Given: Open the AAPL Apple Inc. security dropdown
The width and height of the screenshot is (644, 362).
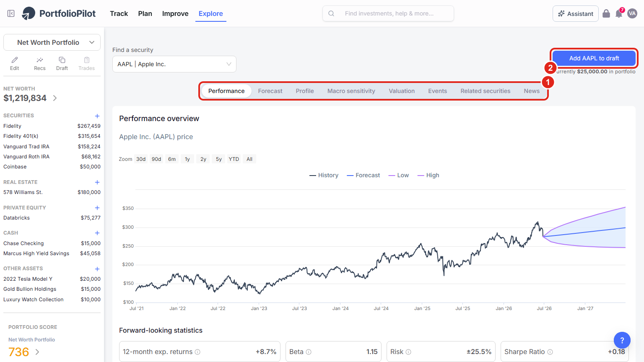Looking at the screenshot, I should pos(174,64).
